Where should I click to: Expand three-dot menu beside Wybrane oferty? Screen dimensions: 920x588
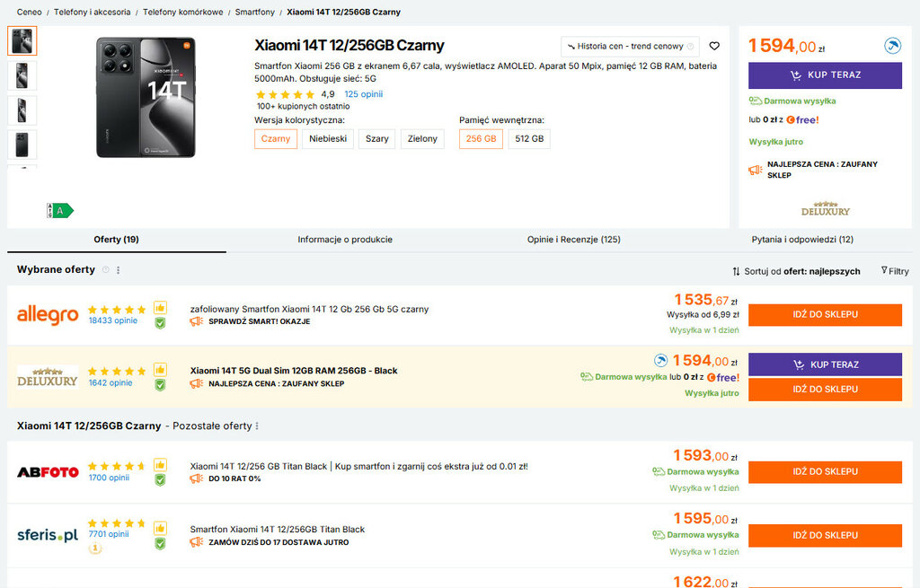click(118, 270)
